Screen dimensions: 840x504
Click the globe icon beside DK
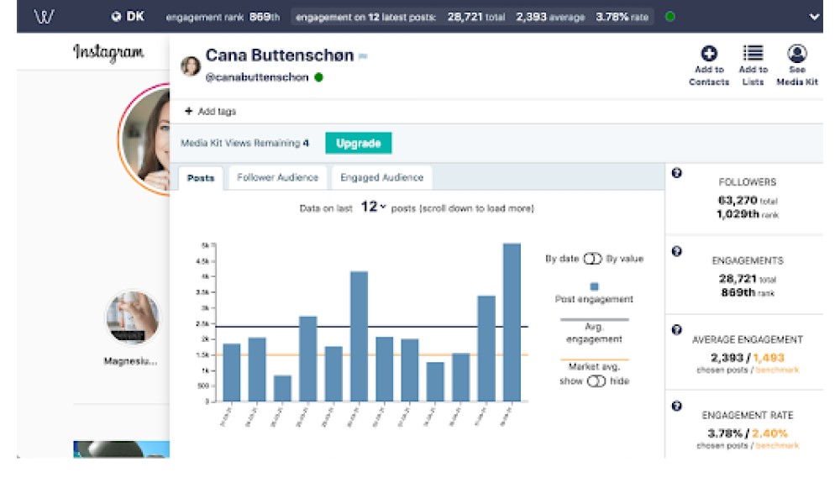pyautogui.click(x=116, y=17)
